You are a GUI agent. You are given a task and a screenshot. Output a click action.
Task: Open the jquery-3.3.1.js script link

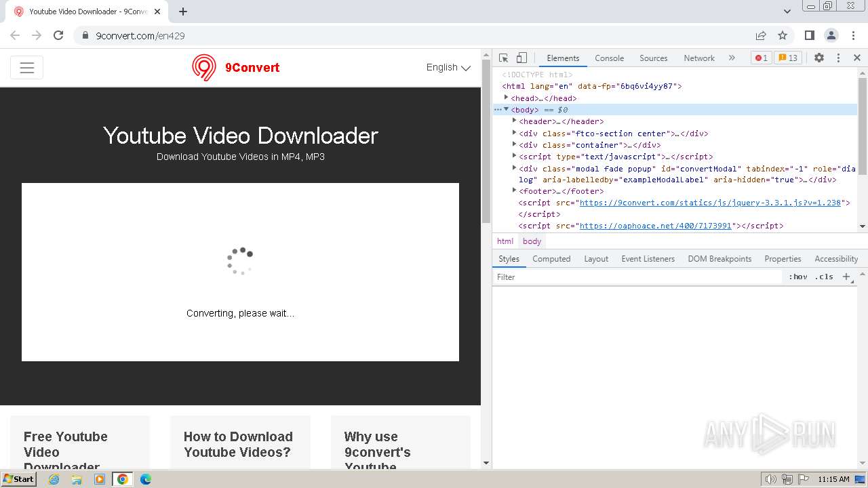(710, 203)
